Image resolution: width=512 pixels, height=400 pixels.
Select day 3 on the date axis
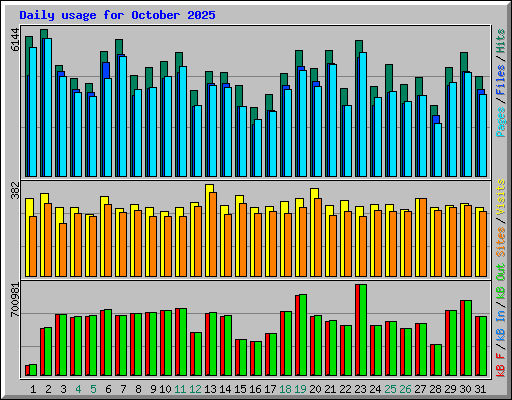click(x=63, y=389)
